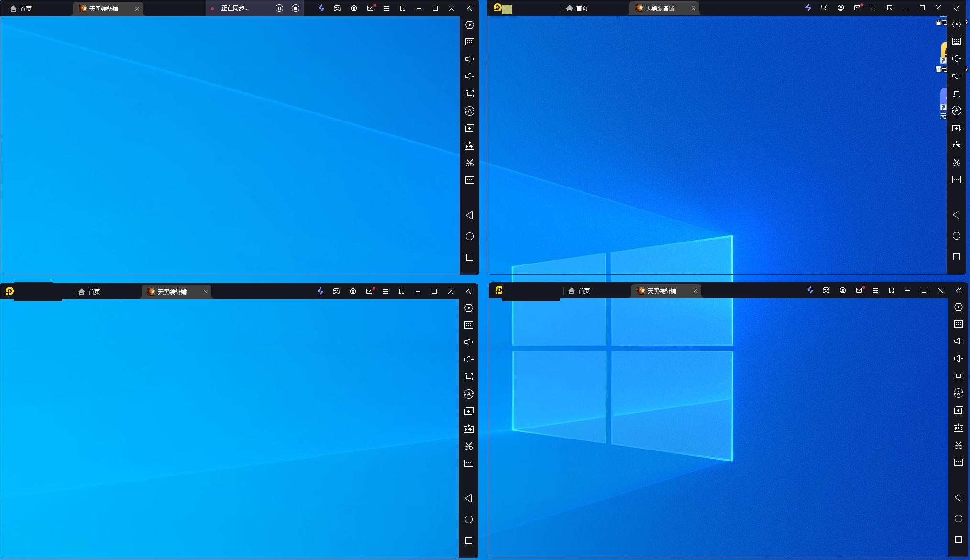Open operation recorder icon in top-right sidebar
The width and height of the screenshot is (970, 560).
(x=957, y=110)
